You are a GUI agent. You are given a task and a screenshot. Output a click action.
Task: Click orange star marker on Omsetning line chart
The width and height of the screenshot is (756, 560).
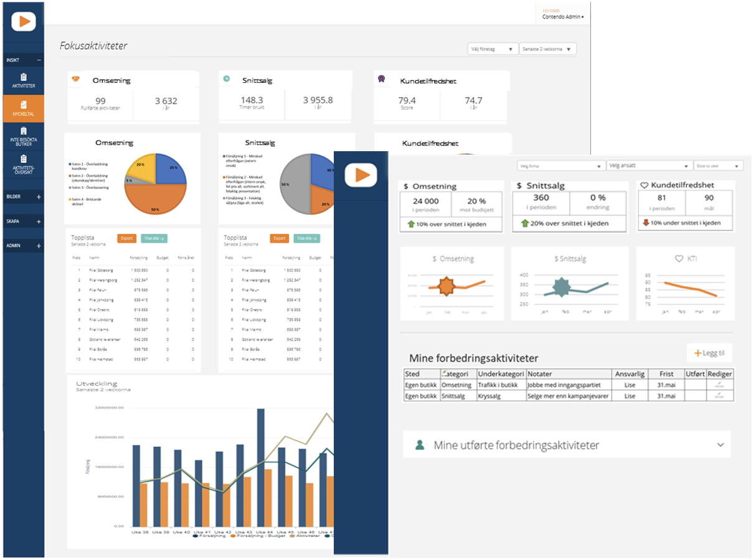[x=447, y=287]
